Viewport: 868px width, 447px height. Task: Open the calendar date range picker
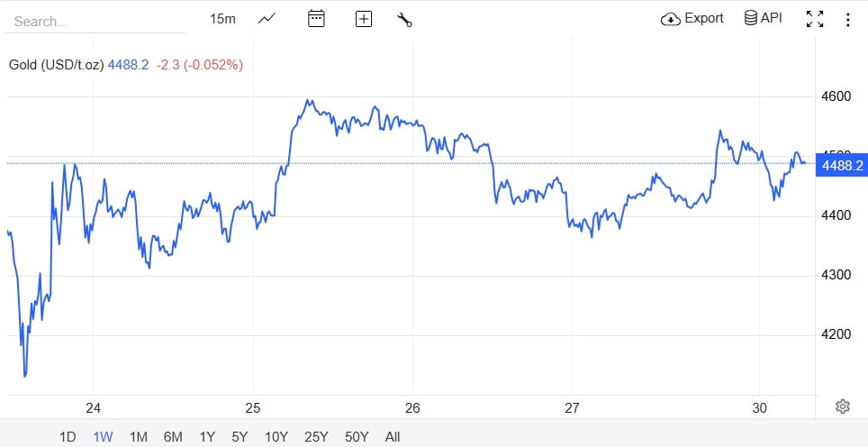(x=316, y=19)
